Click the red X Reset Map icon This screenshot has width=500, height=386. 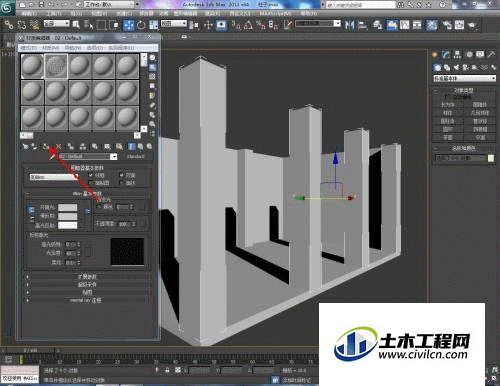[x=59, y=146]
